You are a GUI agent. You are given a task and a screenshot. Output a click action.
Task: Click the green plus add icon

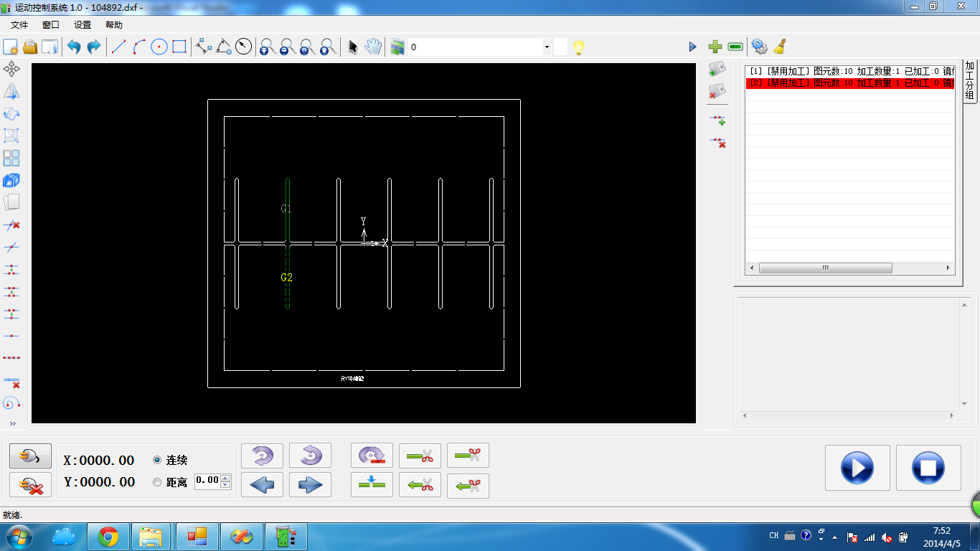pos(715,47)
